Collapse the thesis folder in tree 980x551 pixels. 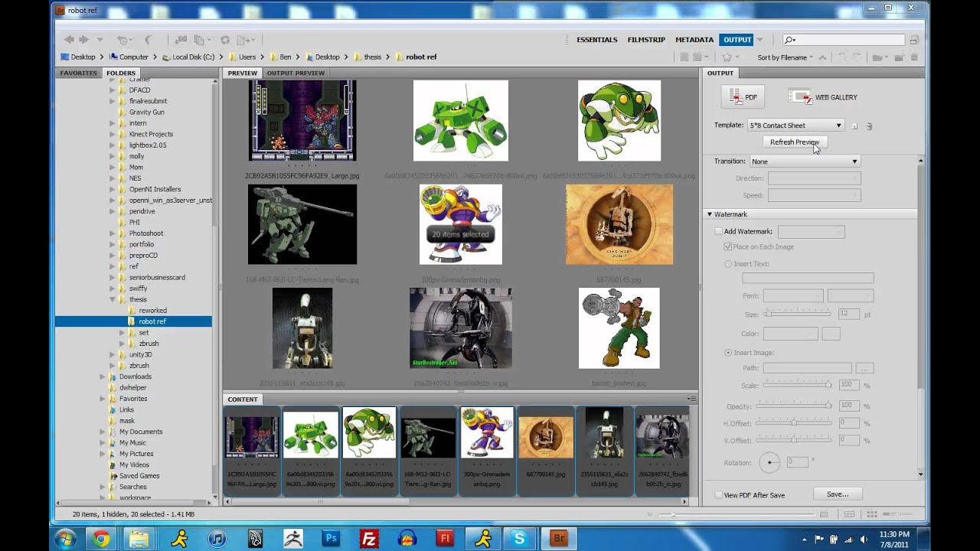click(x=112, y=299)
